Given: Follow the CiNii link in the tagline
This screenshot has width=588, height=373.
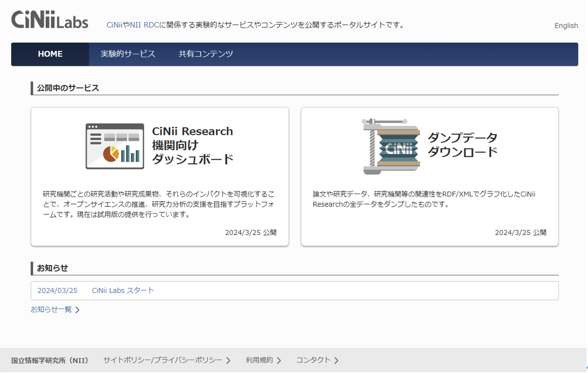Looking at the screenshot, I should coord(114,25).
